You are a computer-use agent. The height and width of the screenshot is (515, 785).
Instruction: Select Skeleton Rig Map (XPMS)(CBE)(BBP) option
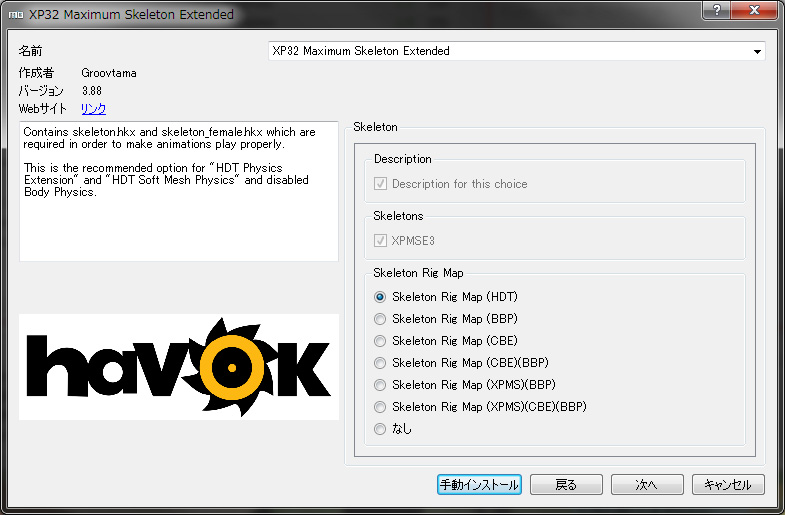pos(481,407)
